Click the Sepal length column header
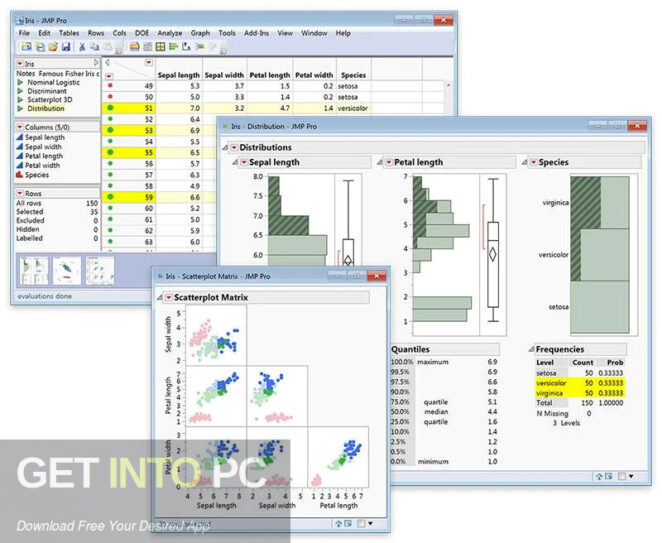The height and width of the screenshot is (543, 662). (x=179, y=75)
